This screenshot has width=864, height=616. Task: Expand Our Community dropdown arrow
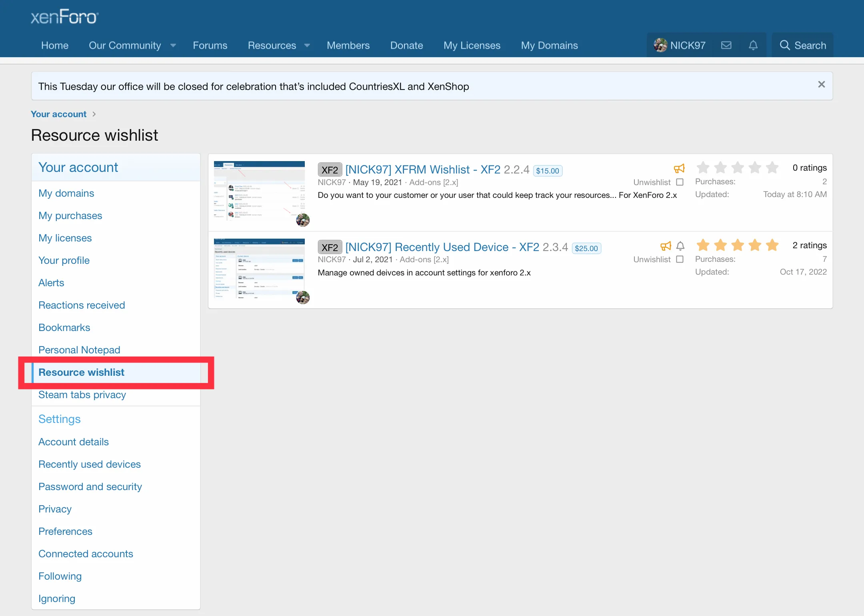pos(173,46)
